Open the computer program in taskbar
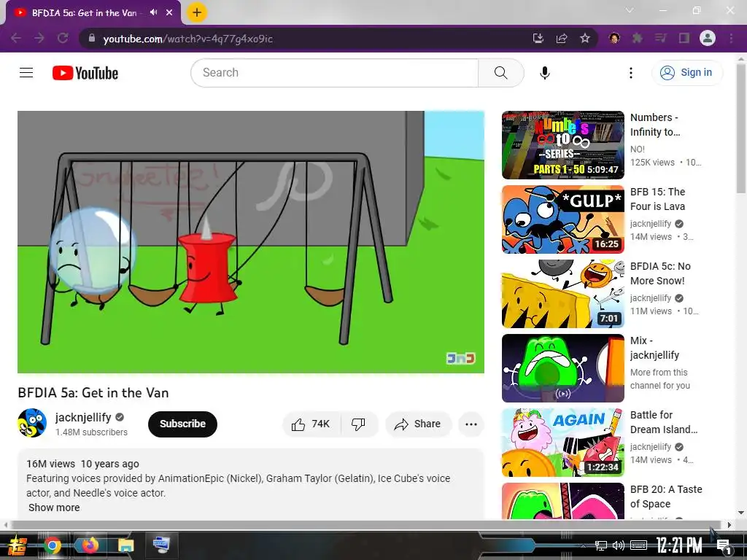Screen dimensions: 747x560 [x=161, y=545]
